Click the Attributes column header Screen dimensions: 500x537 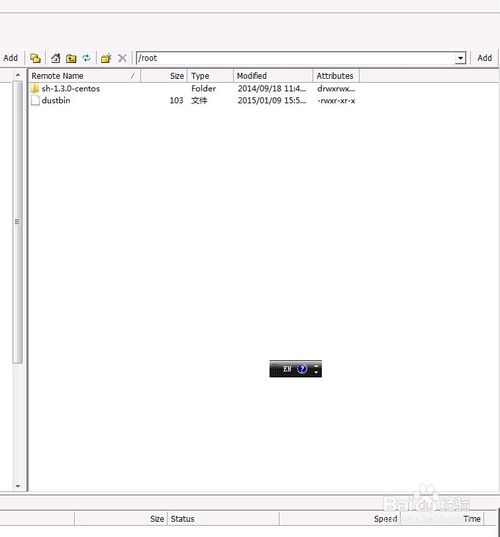[x=336, y=76]
